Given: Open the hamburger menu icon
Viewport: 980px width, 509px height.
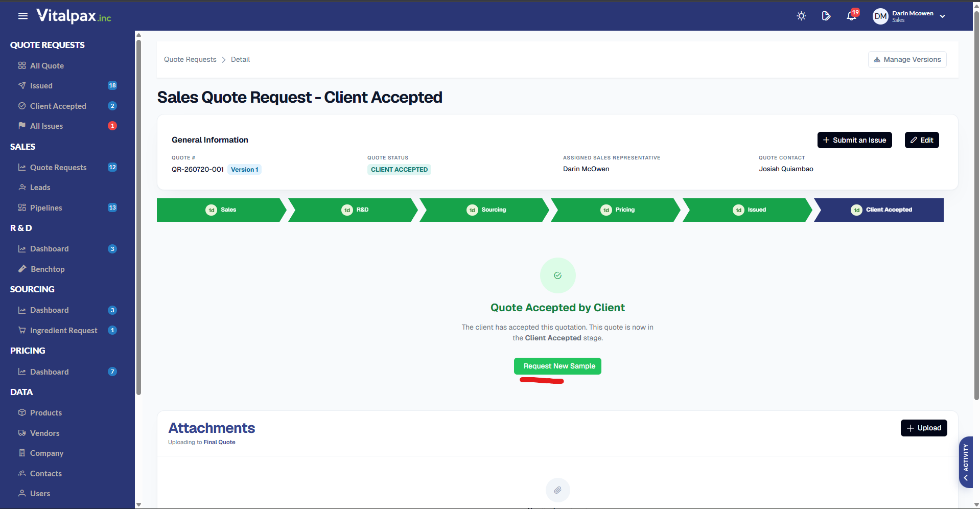Looking at the screenshot, I should (x=22, y=16).
